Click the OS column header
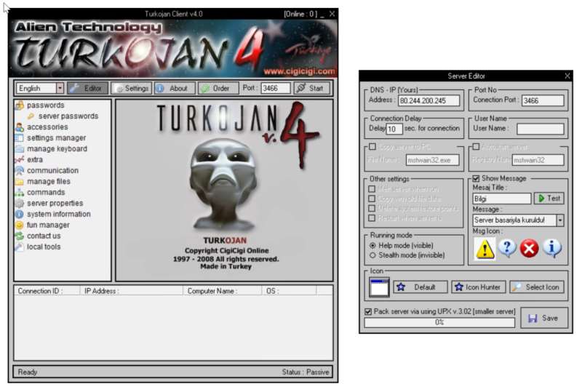Image resolution: width=582 pixels, height=392 pixels. click(x=289, y=292)
